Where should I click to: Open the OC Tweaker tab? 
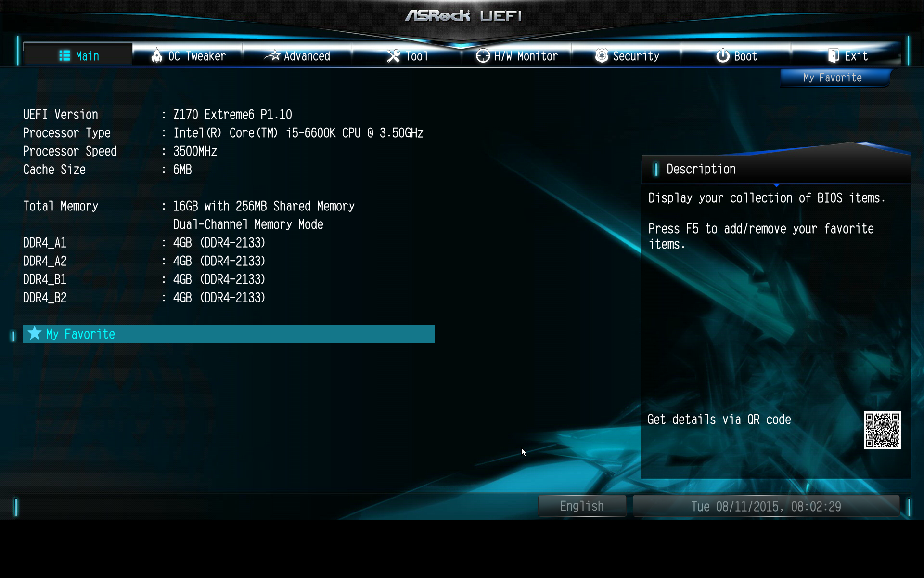point(188,54)
